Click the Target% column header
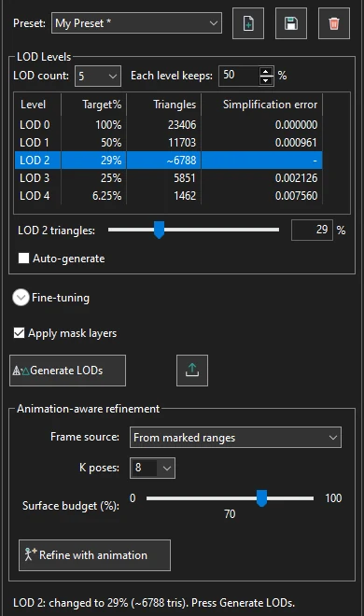 pyautogui.click(x=94, y=105)
